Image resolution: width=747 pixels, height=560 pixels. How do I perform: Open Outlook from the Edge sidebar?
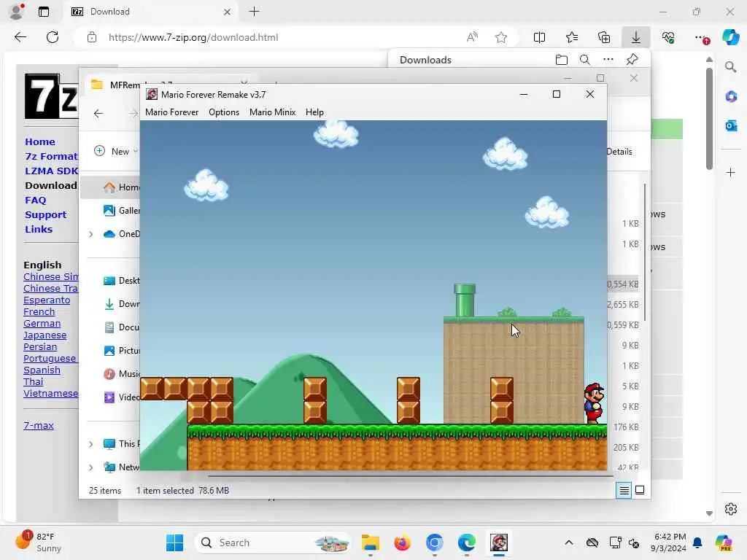point(731,125)
